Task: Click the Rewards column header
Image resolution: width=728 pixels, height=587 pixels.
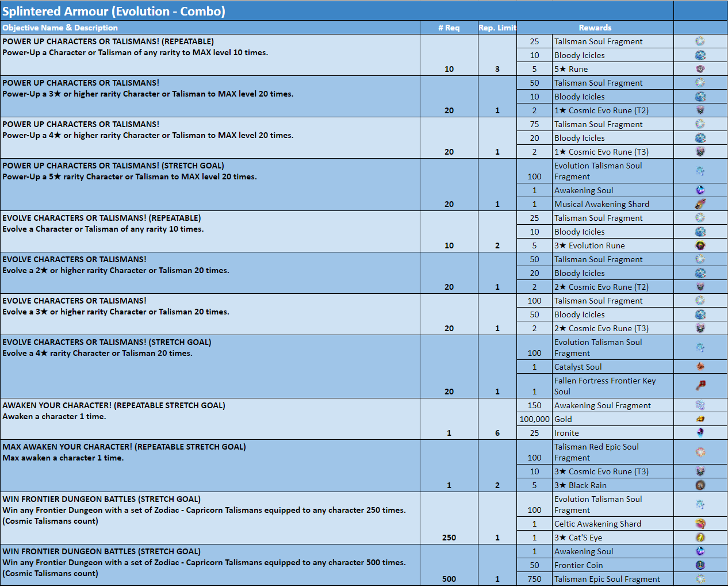Action: pos(595,28)
